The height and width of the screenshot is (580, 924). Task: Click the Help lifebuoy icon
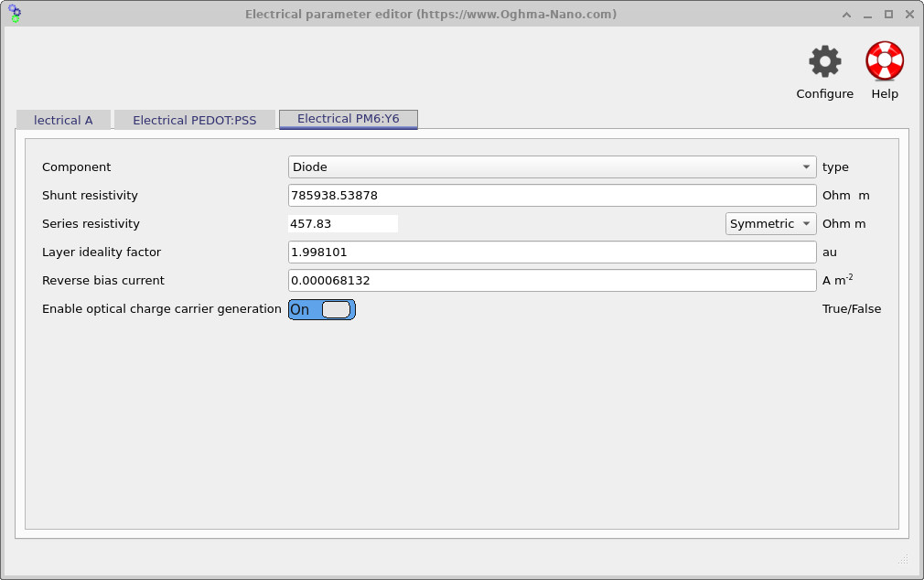pyautogui.click(x=884, y=59)
